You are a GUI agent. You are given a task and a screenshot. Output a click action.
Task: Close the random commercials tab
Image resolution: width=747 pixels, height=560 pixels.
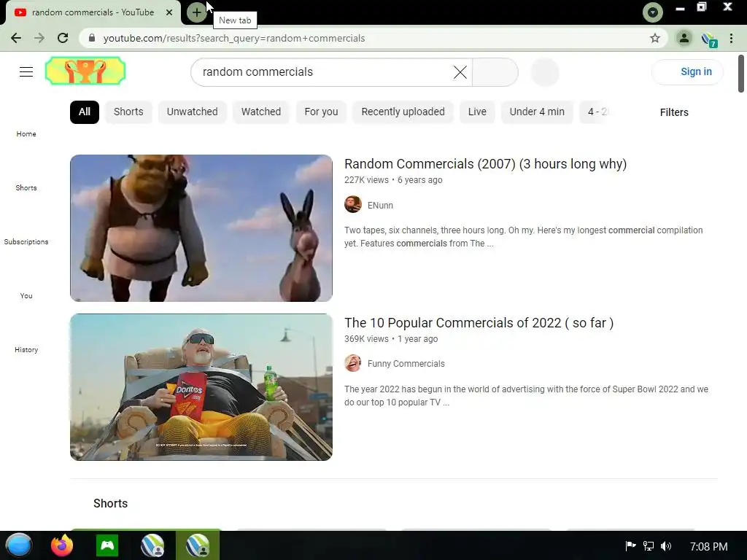coord(169,12)
